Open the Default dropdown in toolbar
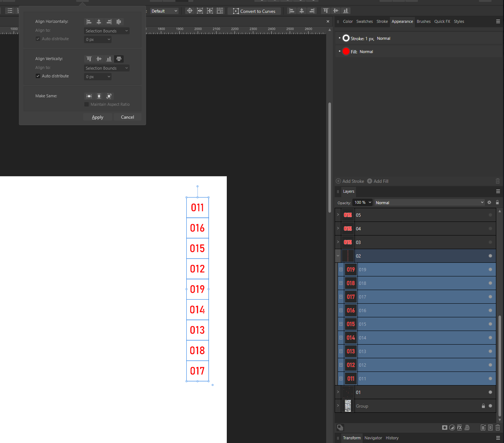Image resolution: width=504 pixels, height=443 pixels. (164, 11)
